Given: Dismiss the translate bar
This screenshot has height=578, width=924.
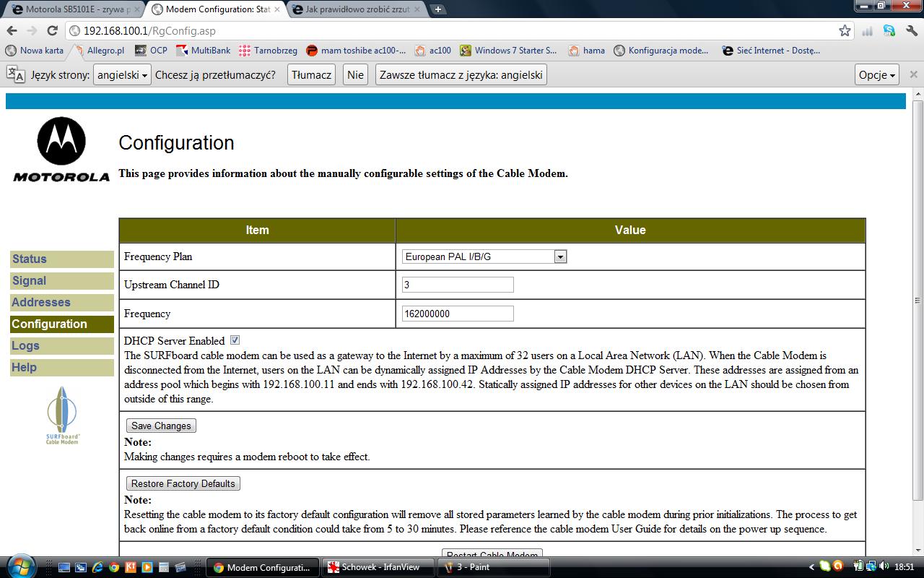Looking at the screenshot, I should tap(913, 74).
